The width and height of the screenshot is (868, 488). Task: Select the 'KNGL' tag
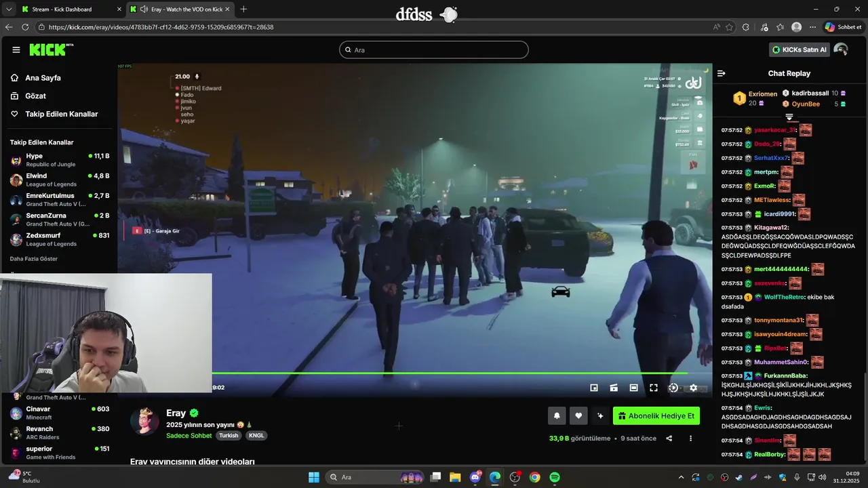[256, 436]
